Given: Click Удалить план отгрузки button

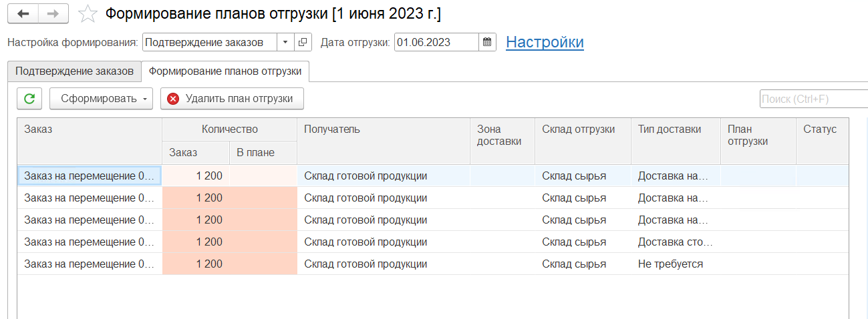Looking at the screenshot, I should tap(232, 99).
